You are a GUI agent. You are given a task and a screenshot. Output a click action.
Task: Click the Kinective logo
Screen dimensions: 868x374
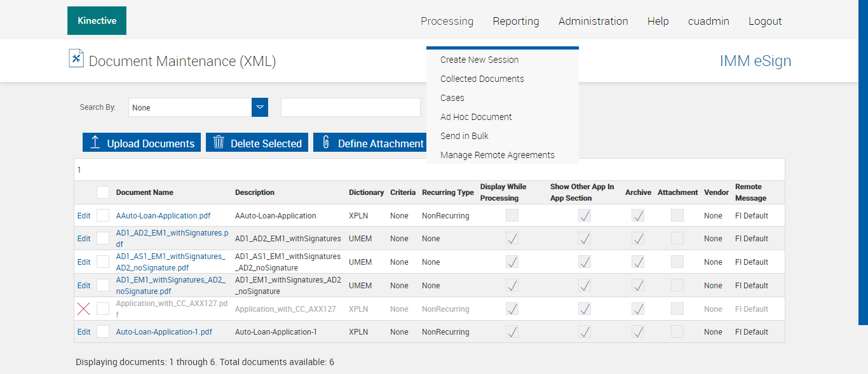click(97, 21)
